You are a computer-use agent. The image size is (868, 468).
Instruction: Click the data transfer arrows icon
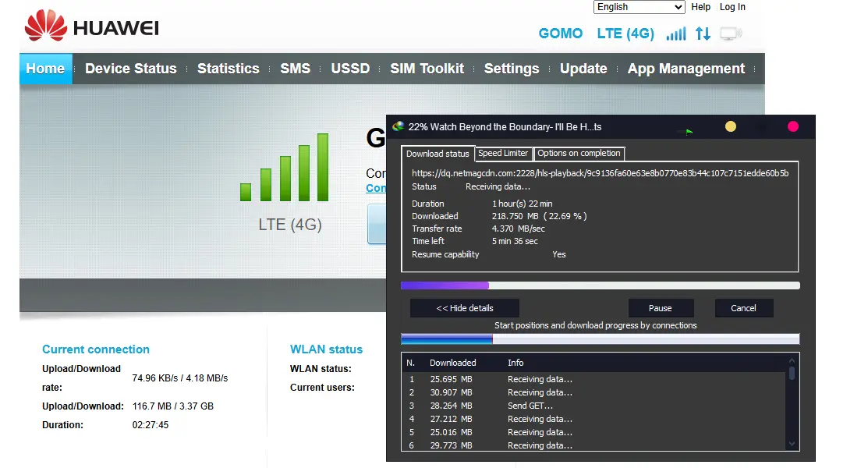coord(703,34)
